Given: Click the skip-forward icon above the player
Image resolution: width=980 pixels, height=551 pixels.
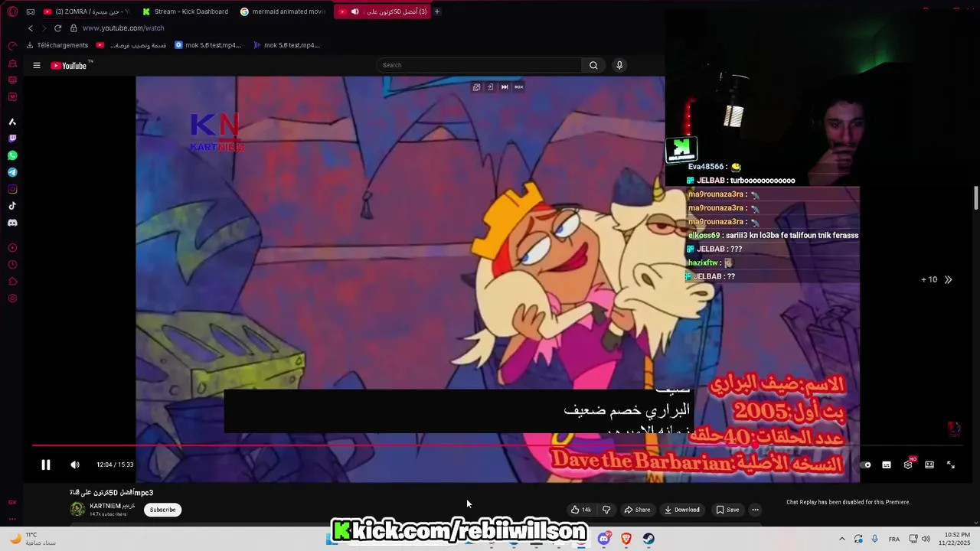Looking at the screenshot, I should (x=505, y=87).
